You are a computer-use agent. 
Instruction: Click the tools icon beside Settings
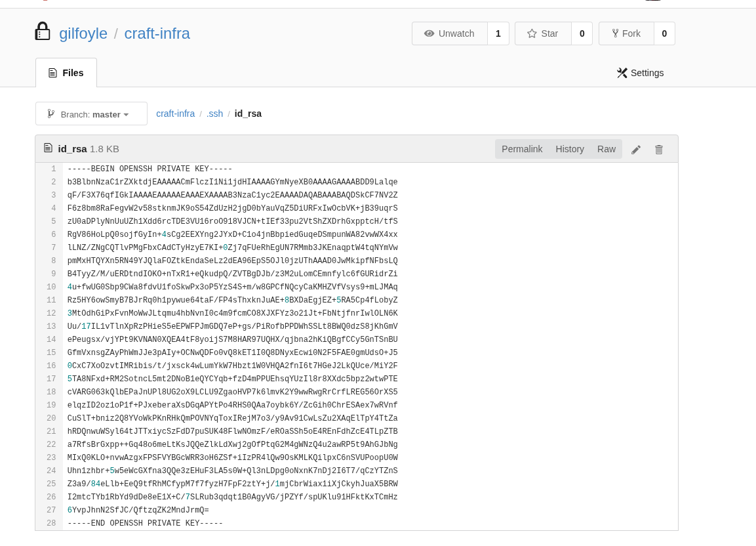pyautogui.click(x=622, y=73)
